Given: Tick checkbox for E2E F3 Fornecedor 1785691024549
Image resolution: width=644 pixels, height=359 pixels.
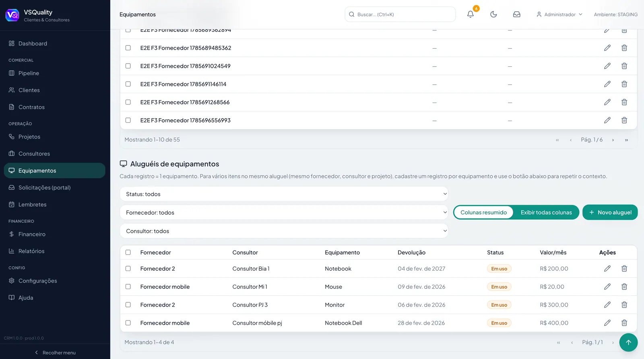Looking at the screenshot, I should point(128,66).
